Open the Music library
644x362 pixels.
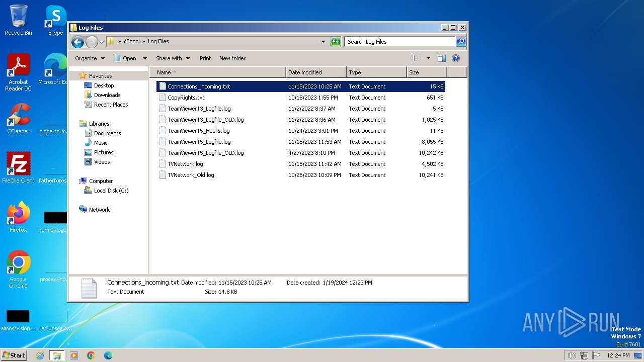click(101, 143)
